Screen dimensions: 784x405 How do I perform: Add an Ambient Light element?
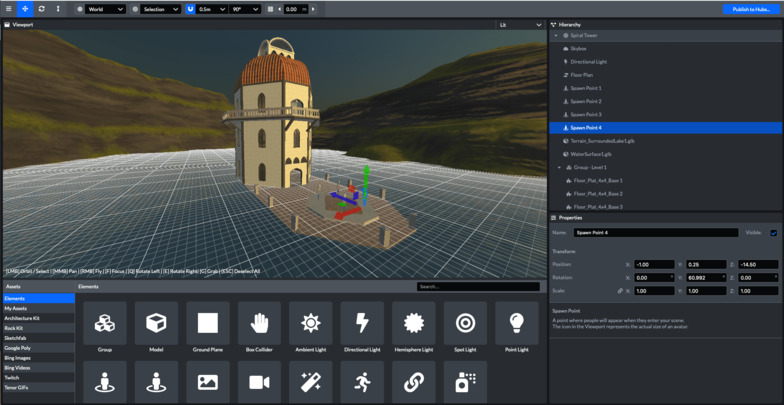pos(311,324)
